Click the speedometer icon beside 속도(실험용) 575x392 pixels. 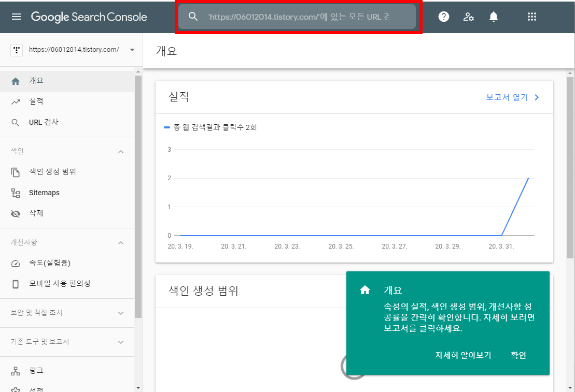click(16, 264)
